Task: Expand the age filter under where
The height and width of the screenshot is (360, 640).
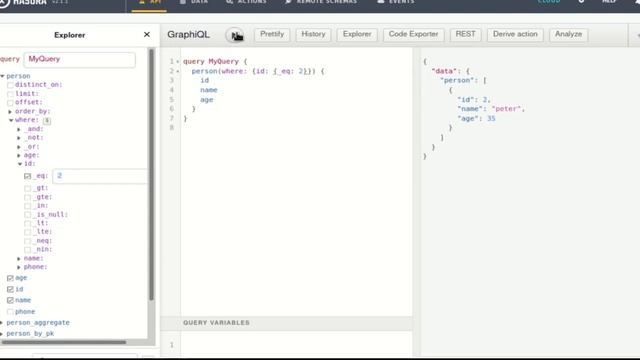Action: coord(19,156)
